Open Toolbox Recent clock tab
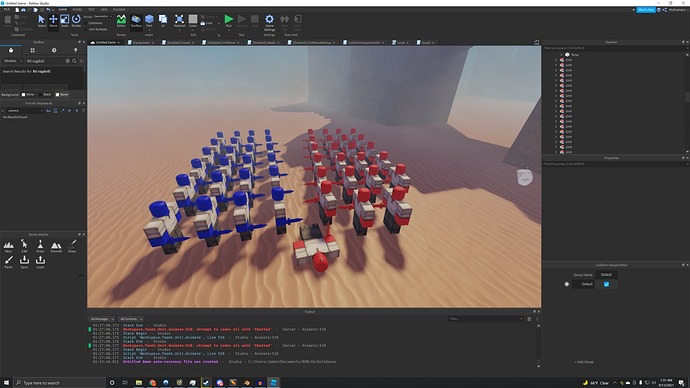The height and width of the screenshot is (388, 690). 54,50
